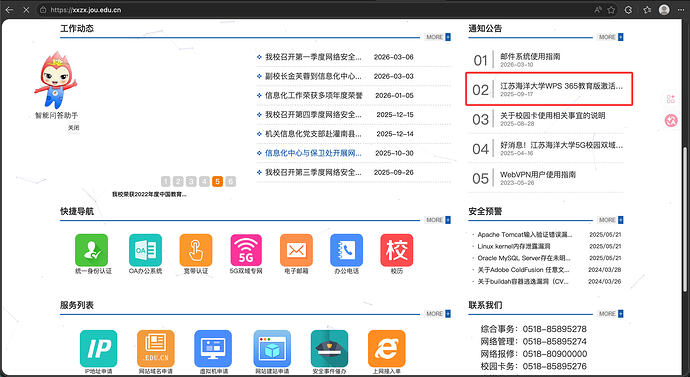The width and height of the screenshot is (690, 377).
Task: Open notice 05 WebVPN用户使用指南
Action: [538, 175]
